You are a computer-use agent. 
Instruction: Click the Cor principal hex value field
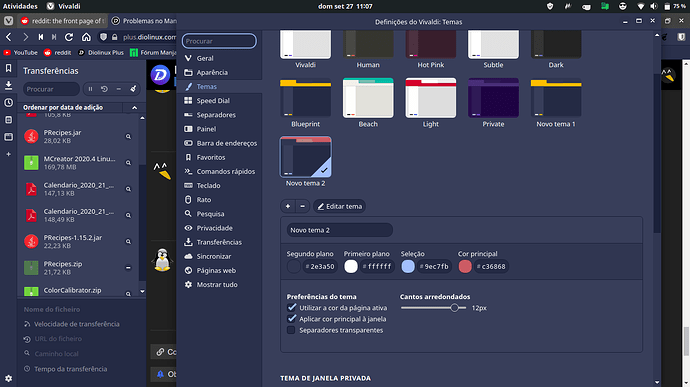(x=491, y=266)
